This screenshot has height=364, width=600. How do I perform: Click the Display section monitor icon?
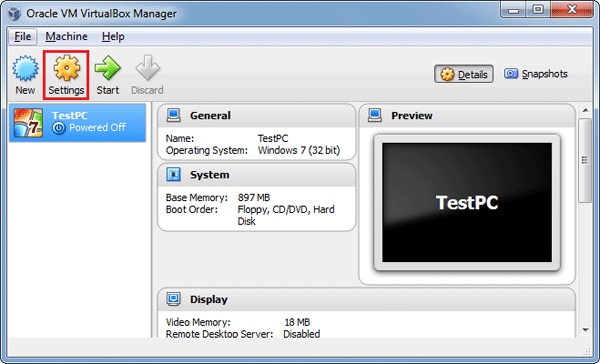(173, 299)
